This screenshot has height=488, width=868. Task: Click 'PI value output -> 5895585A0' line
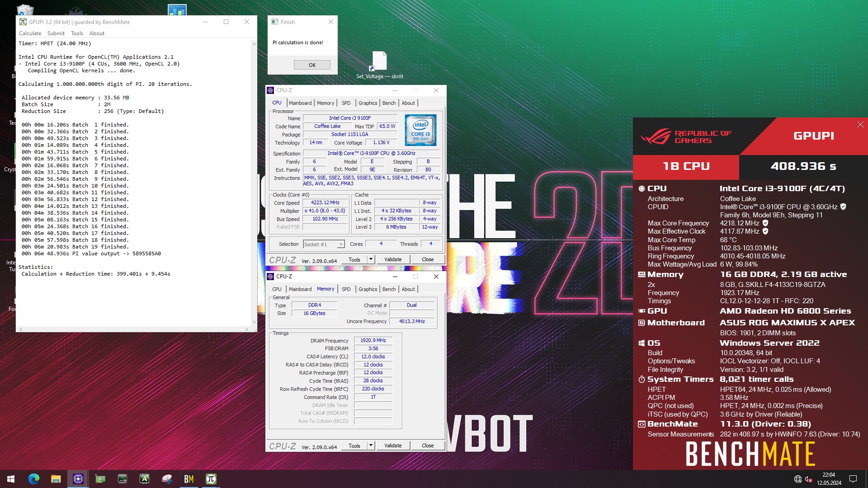pyautogui.click(x=117, y=253)
